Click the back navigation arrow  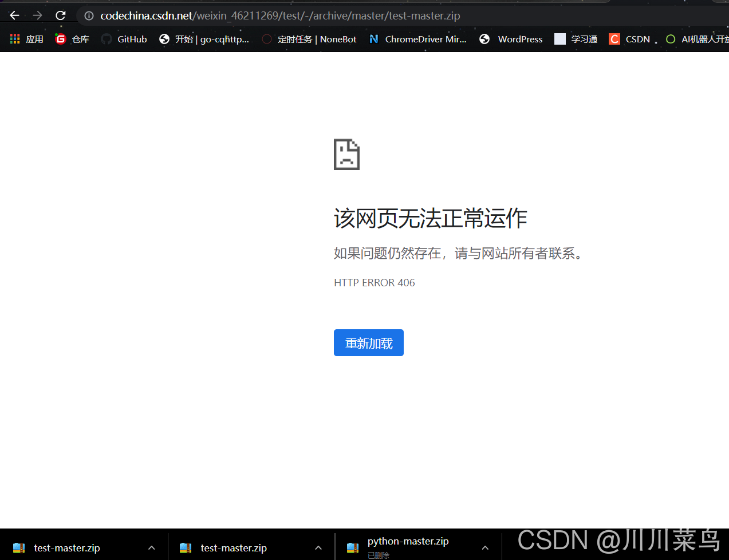pos(14,15)
